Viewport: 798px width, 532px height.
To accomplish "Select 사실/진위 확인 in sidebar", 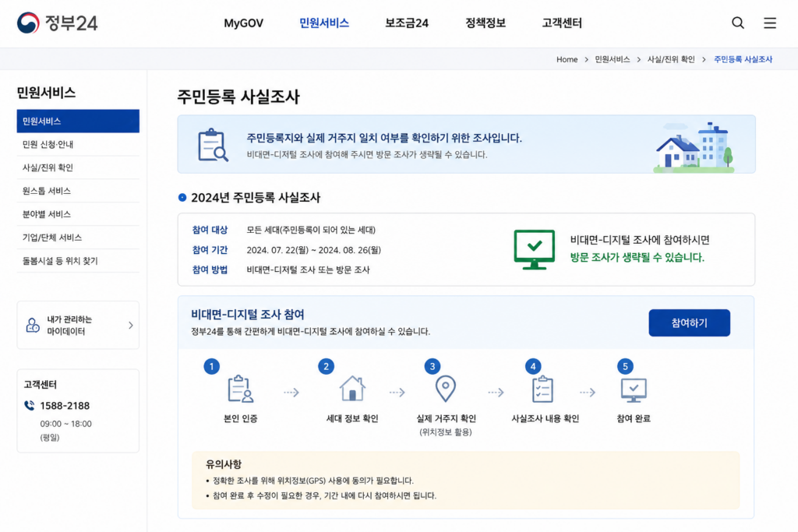I will pyautogui.click(x=78, y=167).
